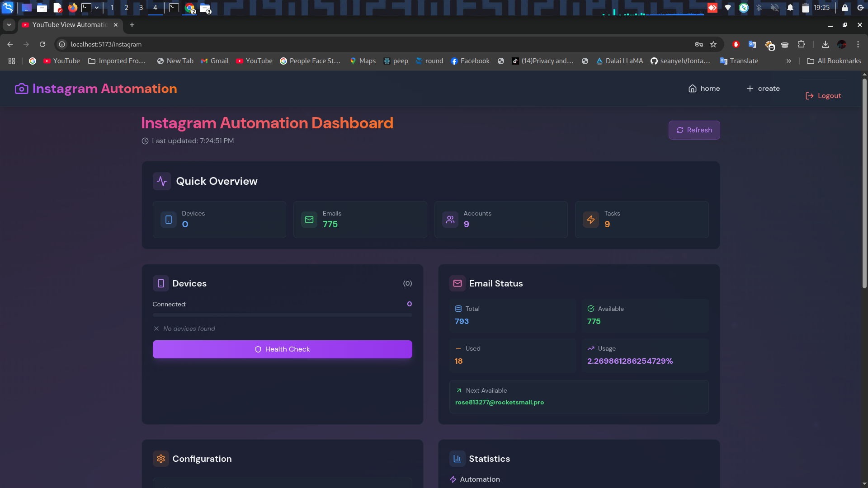
Task: Switch to the Chrome window in the taskbar
Action: [x=190, y=8]
